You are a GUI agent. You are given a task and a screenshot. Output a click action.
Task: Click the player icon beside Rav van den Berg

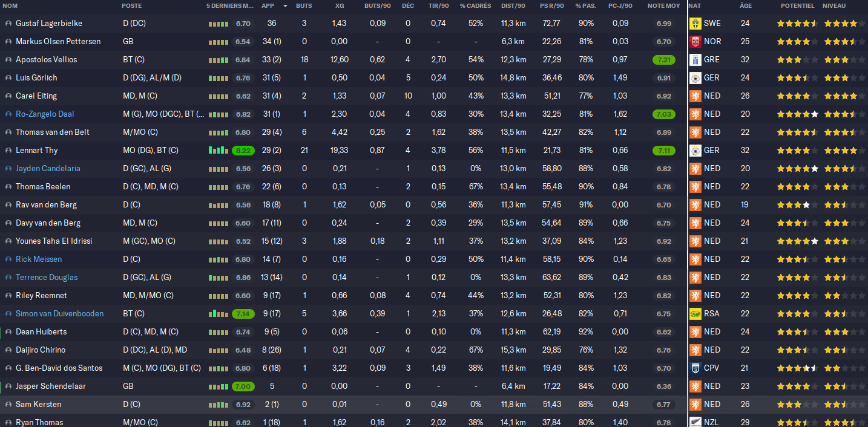coord(8,205)
